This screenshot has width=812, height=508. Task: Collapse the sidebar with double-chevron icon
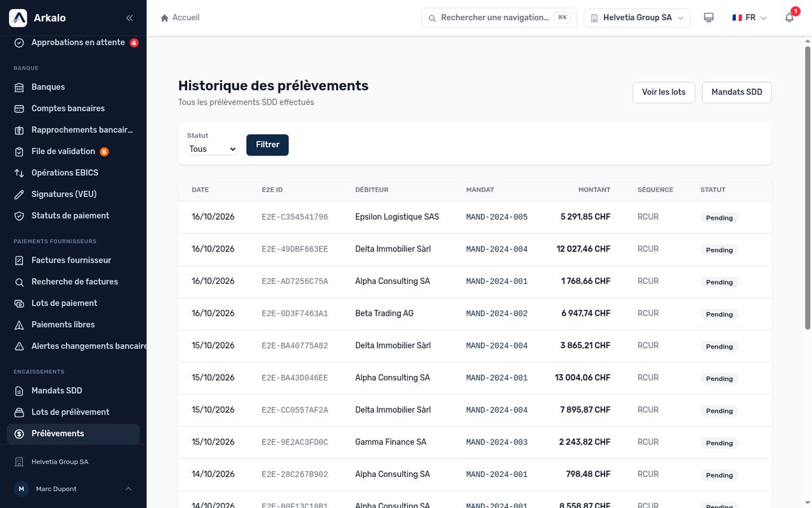coord(129,18)
